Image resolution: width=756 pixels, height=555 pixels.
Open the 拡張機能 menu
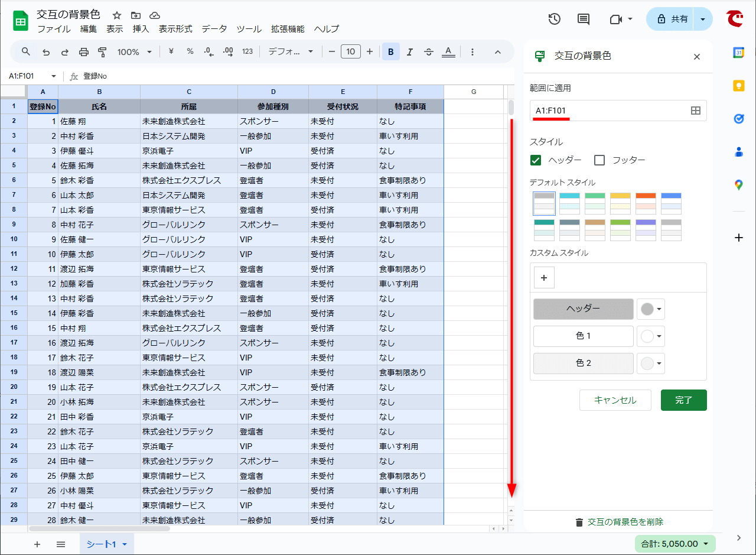(x=288, y=29)
